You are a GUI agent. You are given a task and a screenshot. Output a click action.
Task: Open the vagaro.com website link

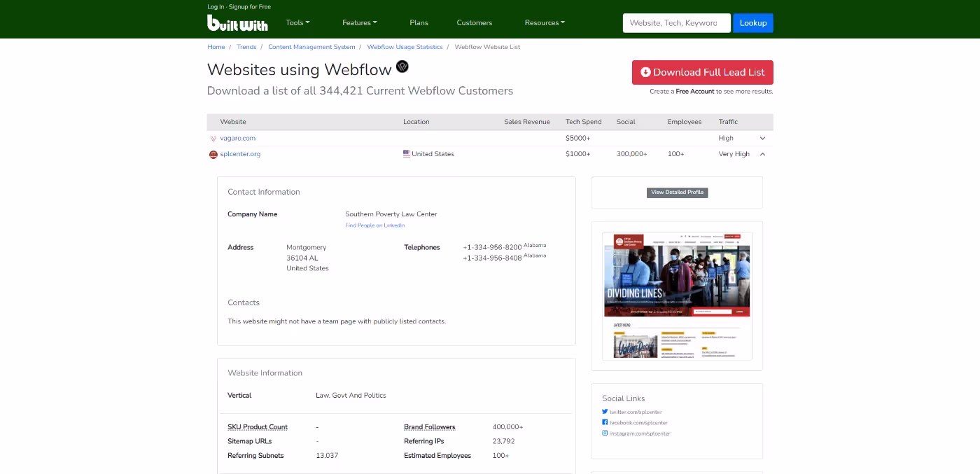click(x=238, y=139)
